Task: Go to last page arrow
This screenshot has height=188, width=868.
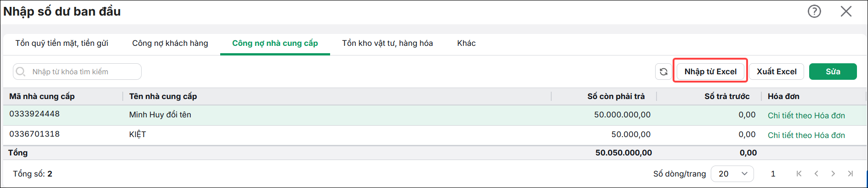Action: point(850,174)
